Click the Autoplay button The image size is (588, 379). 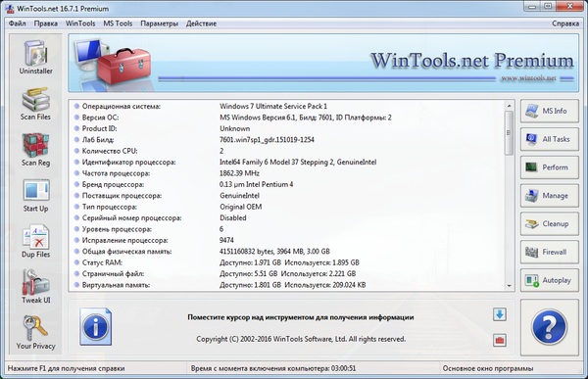550,280
